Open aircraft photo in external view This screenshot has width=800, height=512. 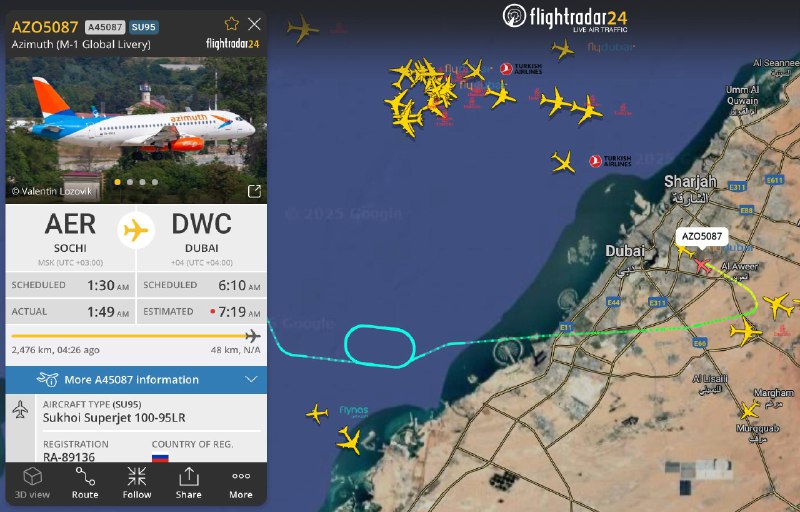pos(254,191)
